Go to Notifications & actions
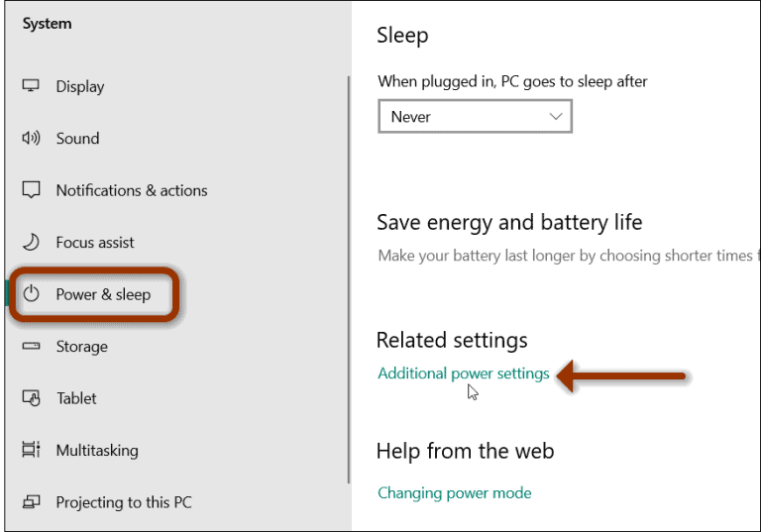 (132, 190)
